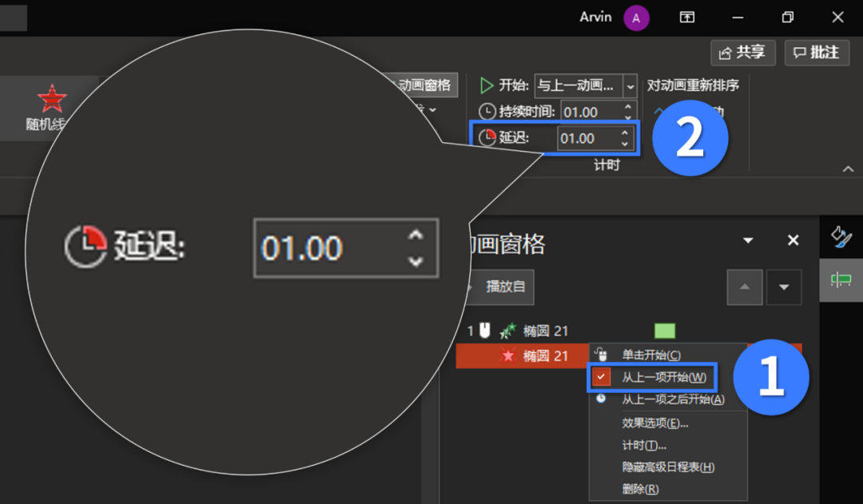Click the 持续时间 clock icon
Screen dimensions: 863x504
pyautogui.click(x=487, y=111)
